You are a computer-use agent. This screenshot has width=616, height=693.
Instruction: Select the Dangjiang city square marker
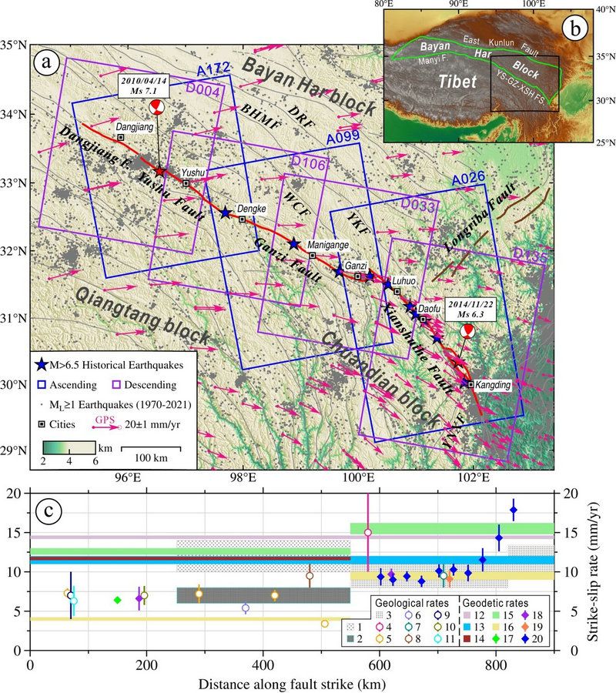pyautogui.click(x=121, y=137)
